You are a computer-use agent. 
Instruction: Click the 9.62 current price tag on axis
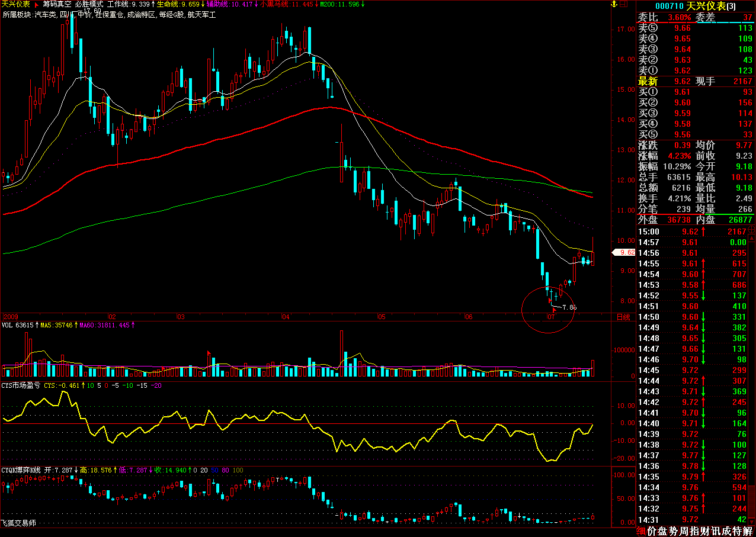click(x=624, y=252)
